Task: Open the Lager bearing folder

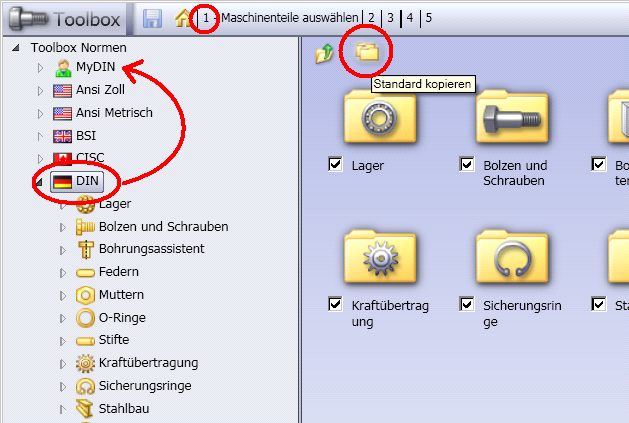Action: (x=380, y=117)
